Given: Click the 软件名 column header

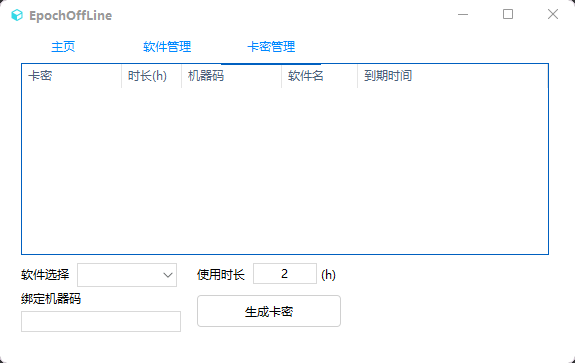Looking at the screenshot, I should (x=319, y=76).
